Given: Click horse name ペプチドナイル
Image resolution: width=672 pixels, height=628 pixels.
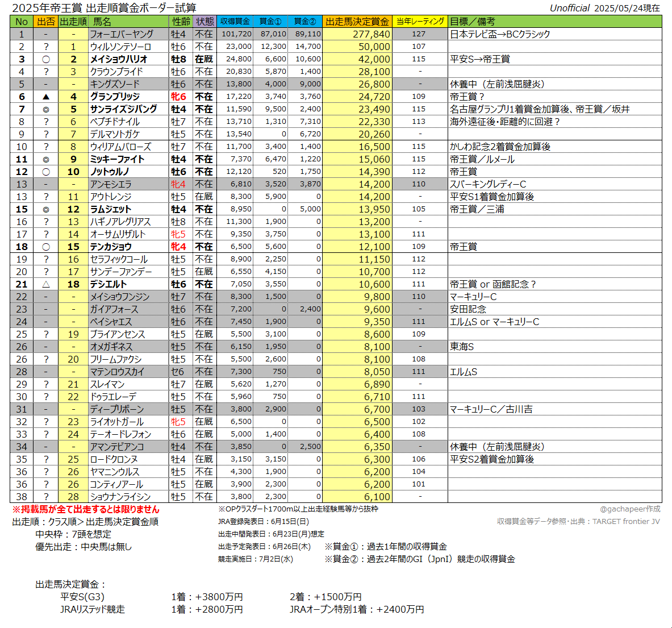Looking at the screenshot, I should click(115, 121).
